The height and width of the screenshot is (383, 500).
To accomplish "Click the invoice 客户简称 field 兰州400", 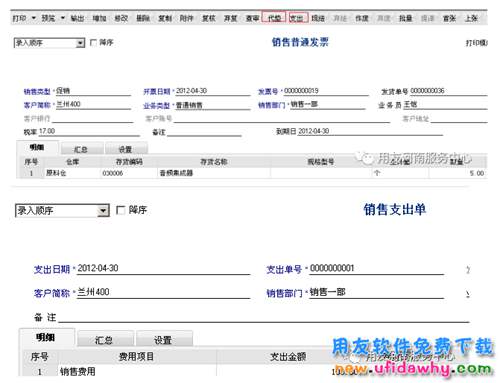I will tap(93, 104).
